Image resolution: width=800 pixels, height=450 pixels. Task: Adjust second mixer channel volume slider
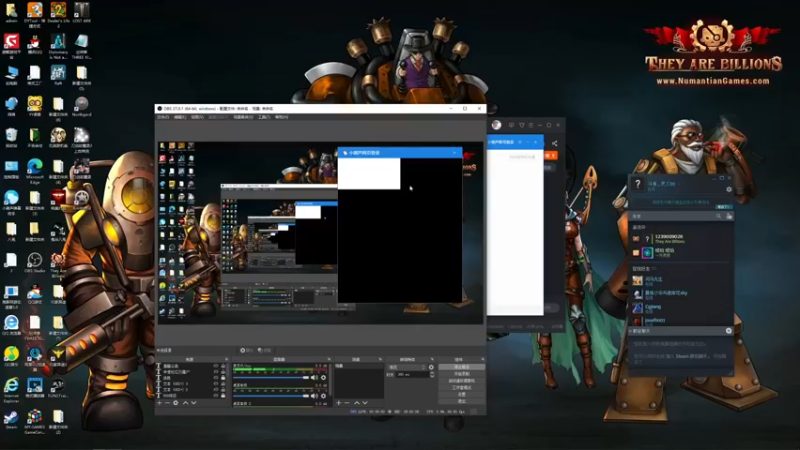click(x=271, y=395)
